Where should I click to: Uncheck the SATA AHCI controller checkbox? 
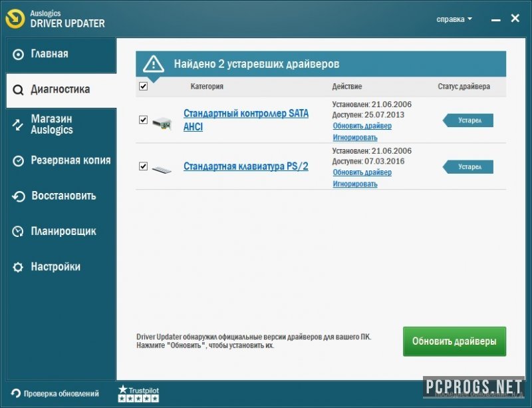coord(143,120)
